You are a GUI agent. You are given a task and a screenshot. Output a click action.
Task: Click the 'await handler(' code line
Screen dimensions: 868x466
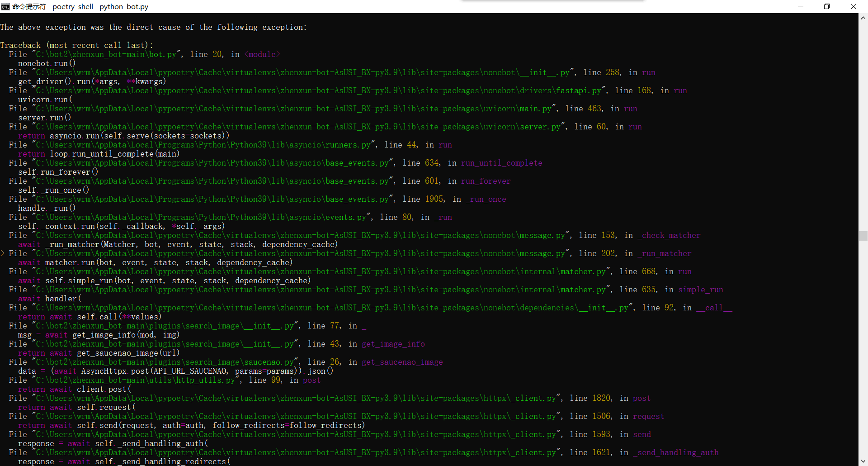pyautogui.click(x=49, y=299)
